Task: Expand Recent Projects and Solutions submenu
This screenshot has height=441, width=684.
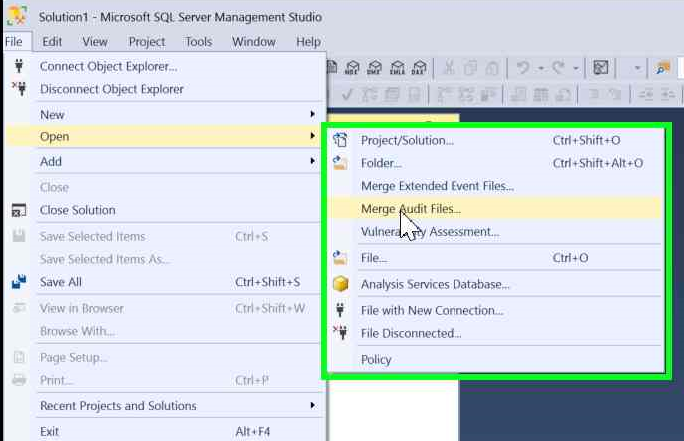Action: pos(312,405)
